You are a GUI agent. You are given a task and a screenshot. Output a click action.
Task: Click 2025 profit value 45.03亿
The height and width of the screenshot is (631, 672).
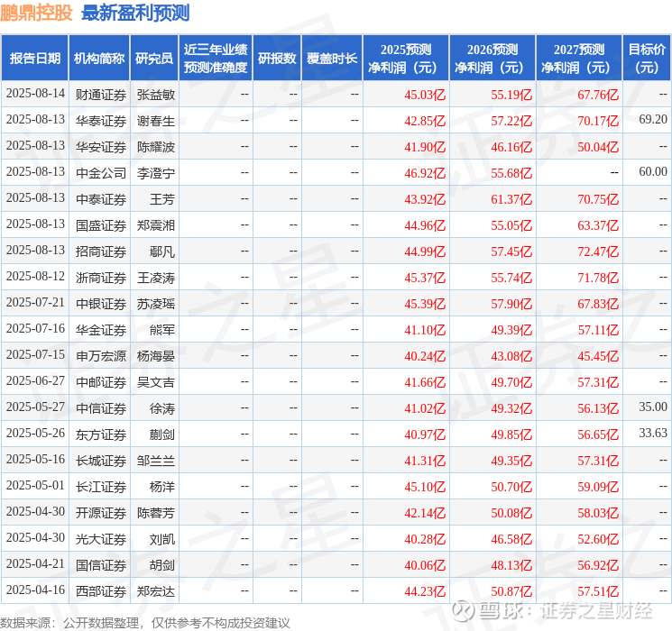[425, 95]
